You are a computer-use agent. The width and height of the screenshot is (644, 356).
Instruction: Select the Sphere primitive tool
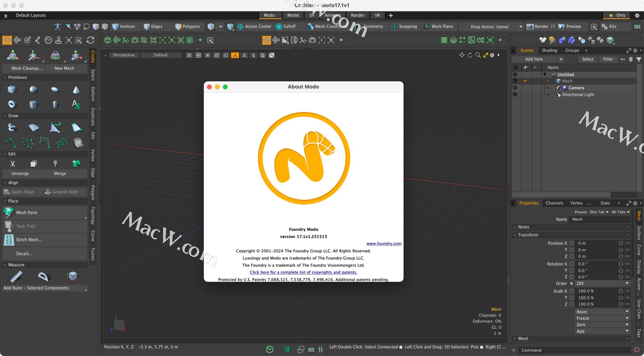(33, 90)
